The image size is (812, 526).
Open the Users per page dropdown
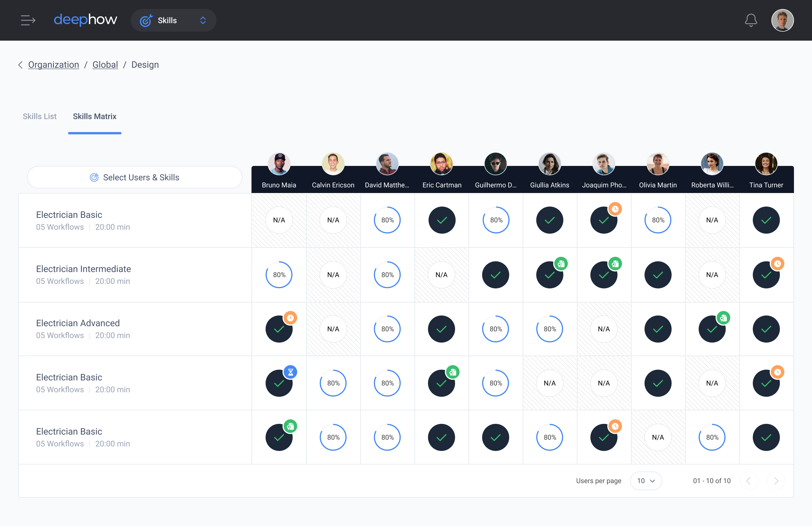646,481
